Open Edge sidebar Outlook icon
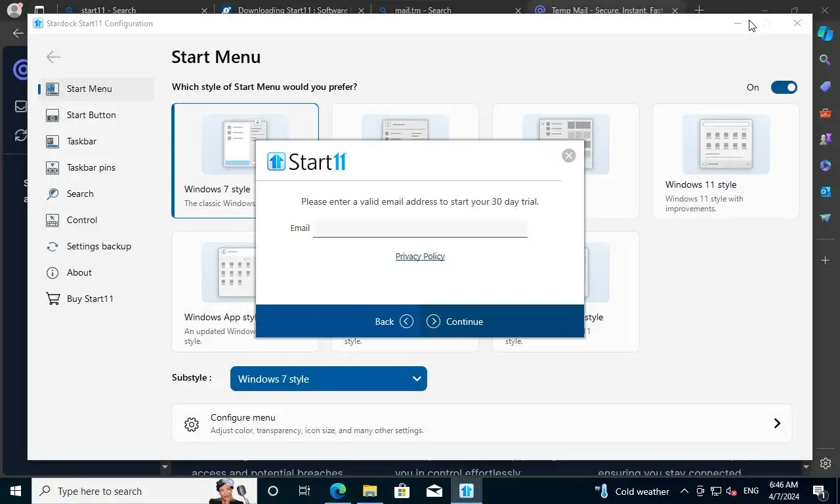Screen dimensions: 840x504 pyautogui.click(x=826, y=192)
